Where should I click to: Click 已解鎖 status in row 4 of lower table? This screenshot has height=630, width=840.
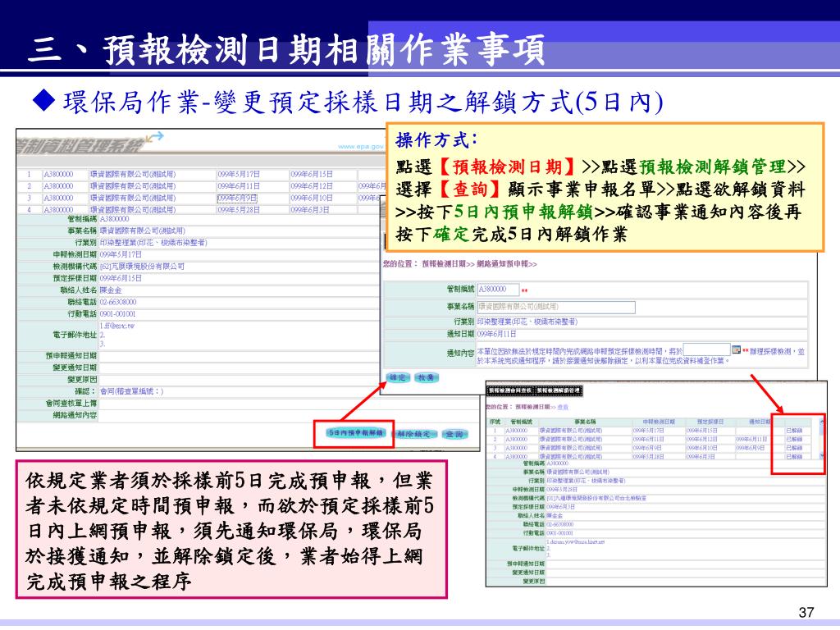click(x=794, y=456)
